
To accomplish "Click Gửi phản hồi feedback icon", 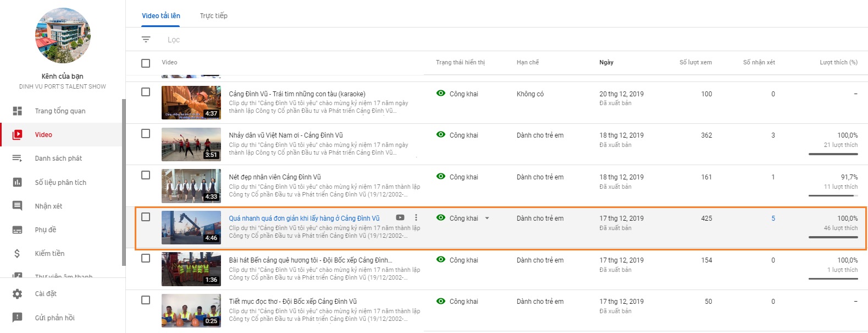I will 18,318.
